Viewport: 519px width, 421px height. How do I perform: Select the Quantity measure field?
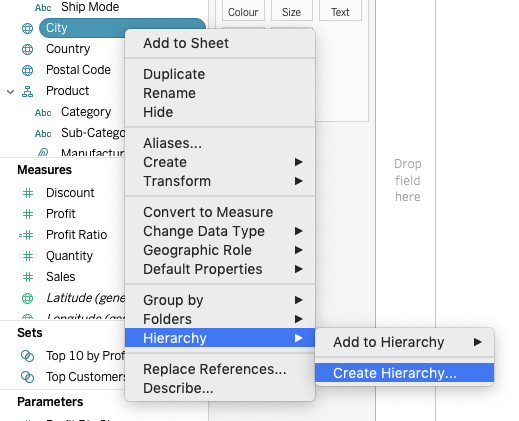[x=69, y=256]
